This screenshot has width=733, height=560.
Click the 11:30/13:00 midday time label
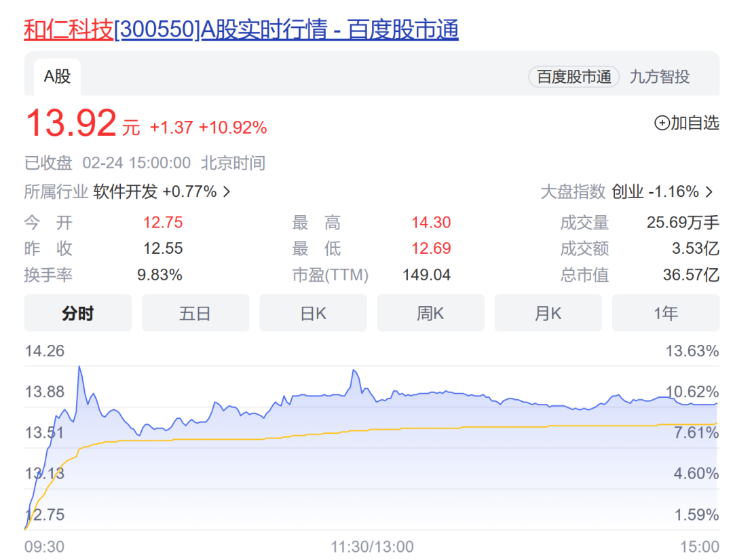click(372, 546)
